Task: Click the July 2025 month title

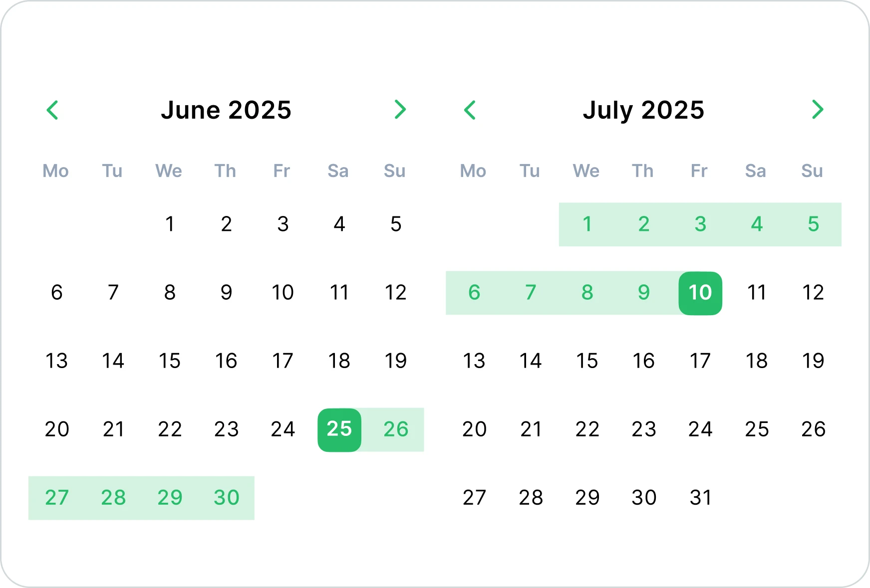Action: [x=643, y=110]
